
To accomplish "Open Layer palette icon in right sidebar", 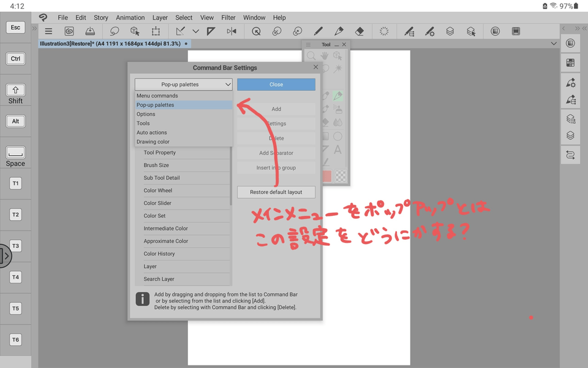I will [x=570, y=135].
